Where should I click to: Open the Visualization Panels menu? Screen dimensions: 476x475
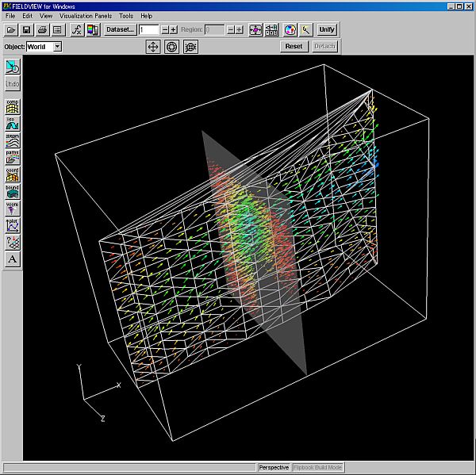point(86,16)
